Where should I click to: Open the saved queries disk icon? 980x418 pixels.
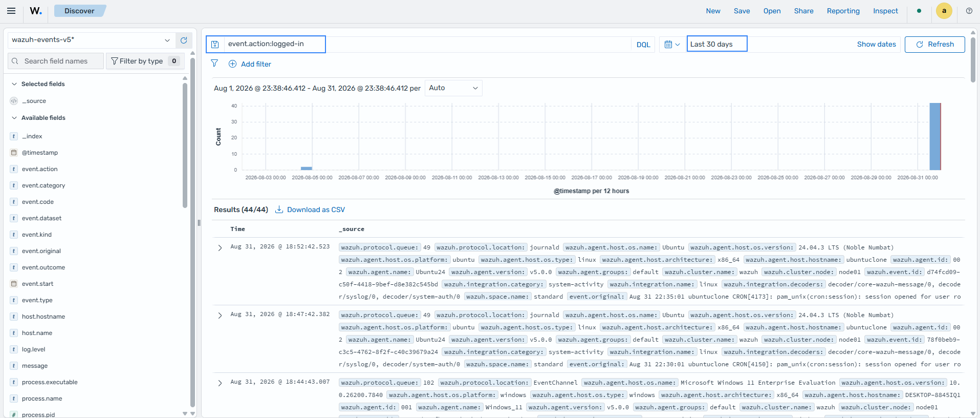point(215,45)
